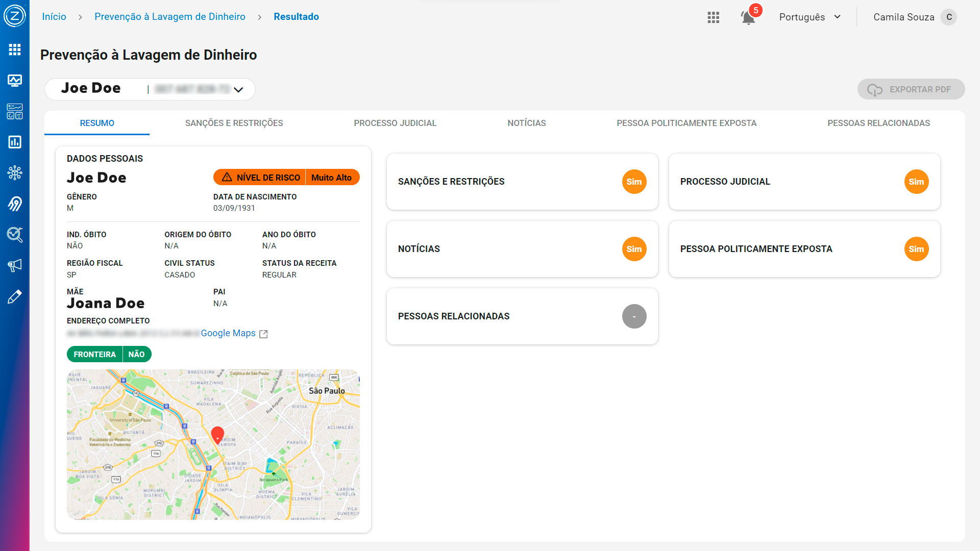Click the Exportar PDF button
This screenshot has width=980, height=551.
coord(911,89)
